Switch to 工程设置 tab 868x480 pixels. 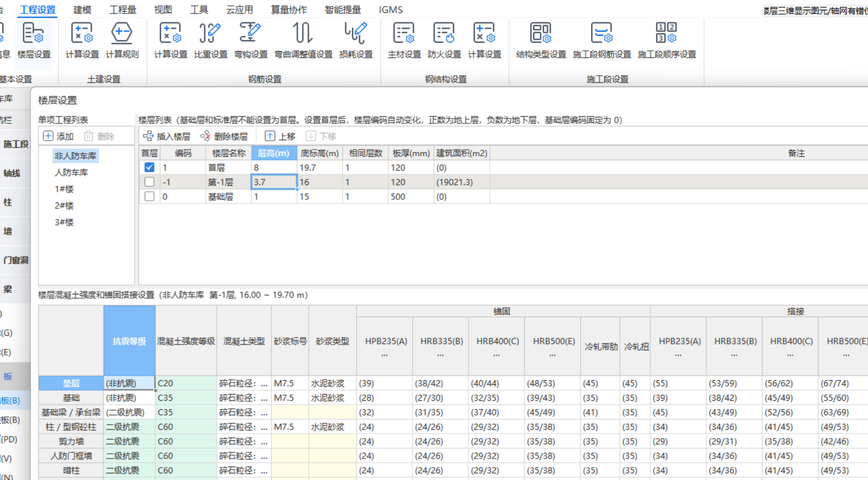38,10
